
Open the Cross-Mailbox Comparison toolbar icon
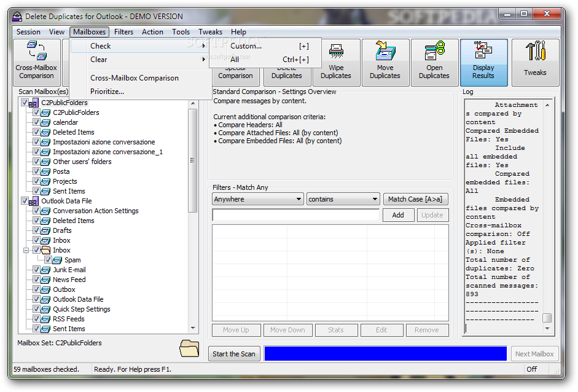37,50
